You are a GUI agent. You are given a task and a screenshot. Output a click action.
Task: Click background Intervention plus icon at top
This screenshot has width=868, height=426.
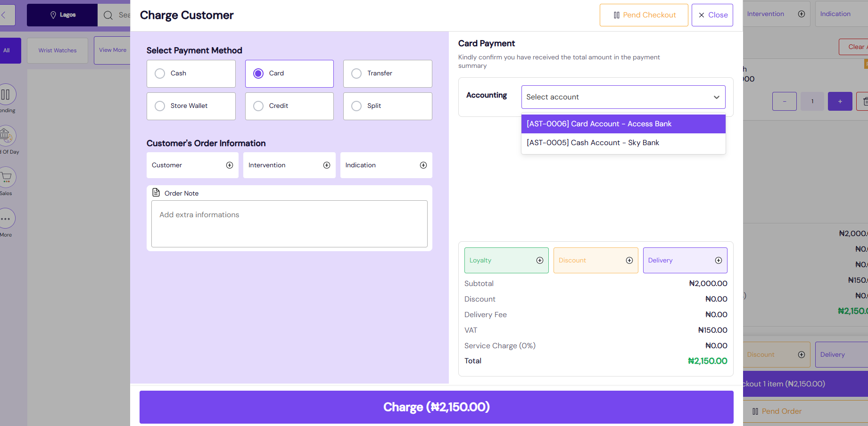[x=802, y=14]
